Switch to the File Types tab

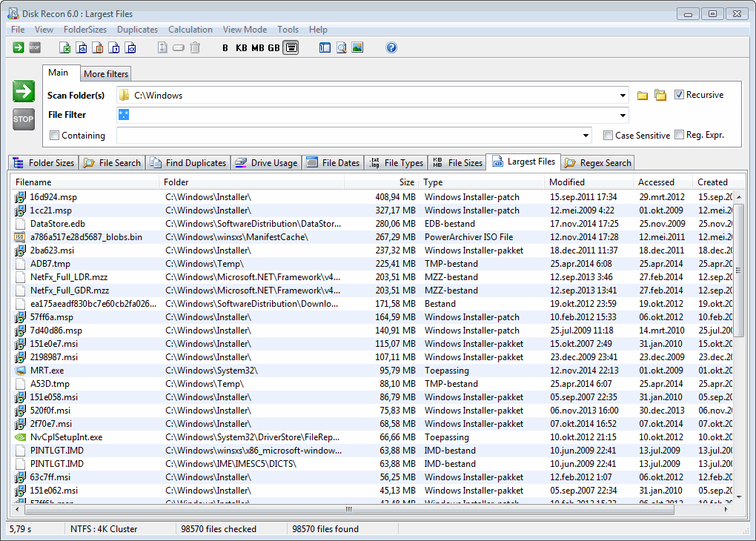pos(397,163)
